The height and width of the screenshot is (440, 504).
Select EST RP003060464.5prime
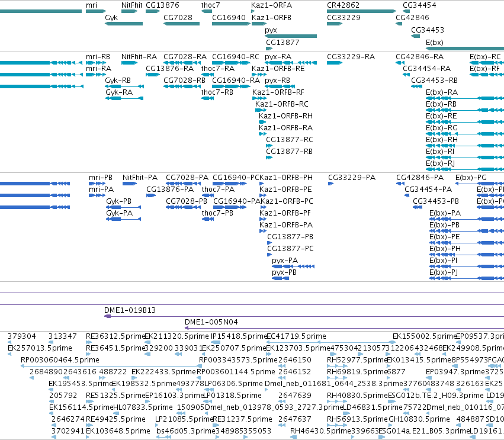pos(60,360)
